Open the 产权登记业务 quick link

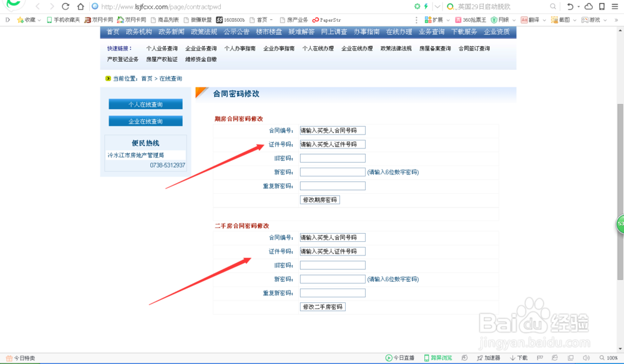122,59
